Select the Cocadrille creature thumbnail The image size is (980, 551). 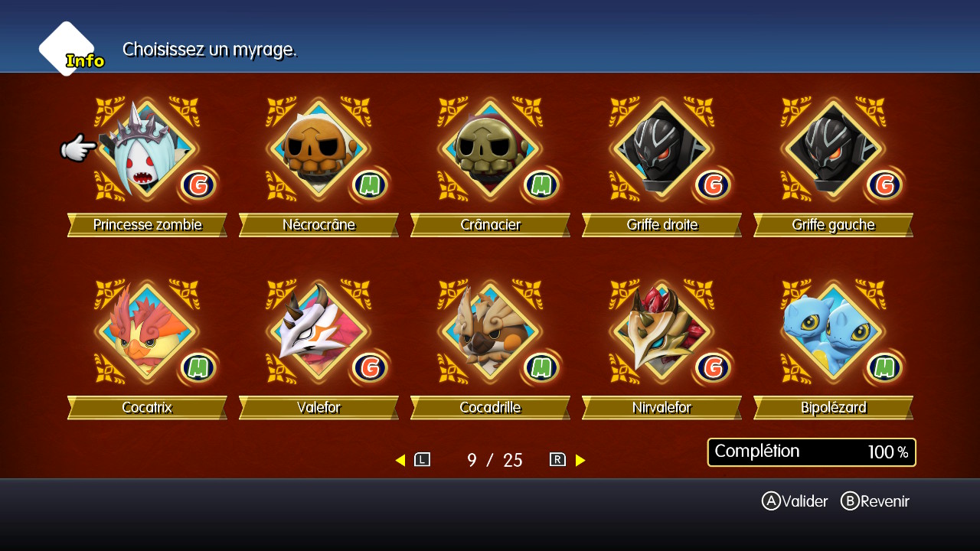point(489,331)
